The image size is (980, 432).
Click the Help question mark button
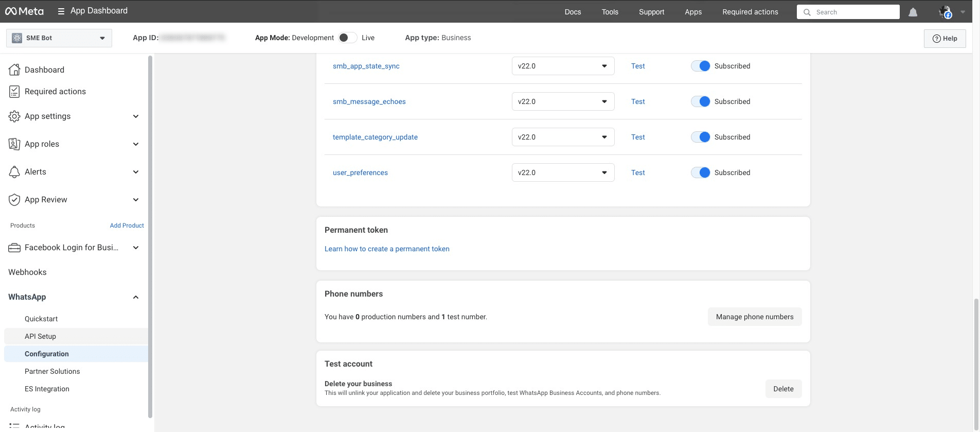(945, 38)
